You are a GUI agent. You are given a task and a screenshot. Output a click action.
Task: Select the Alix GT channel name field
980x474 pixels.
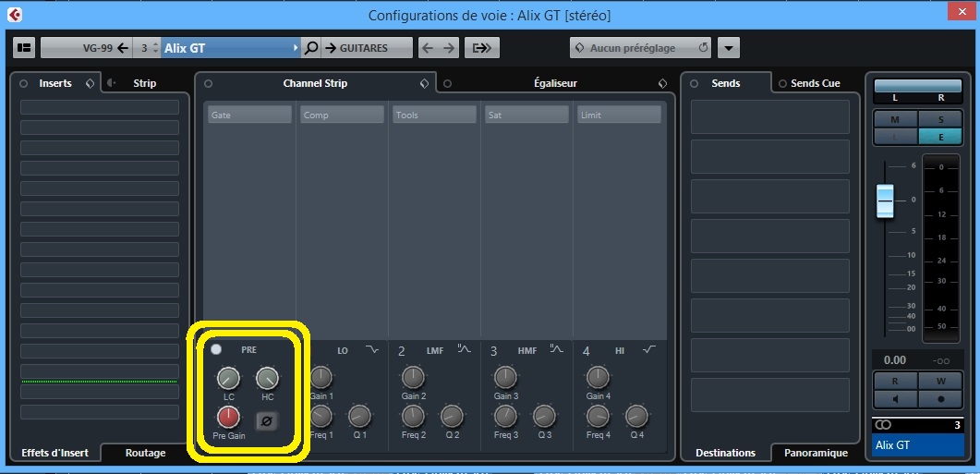click(x=231, y=47)
